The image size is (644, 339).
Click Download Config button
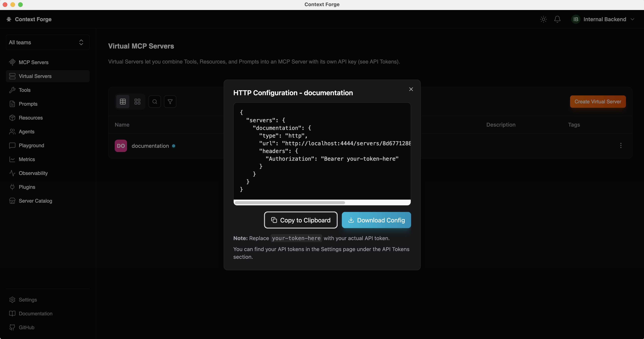(x=376, y=220)
